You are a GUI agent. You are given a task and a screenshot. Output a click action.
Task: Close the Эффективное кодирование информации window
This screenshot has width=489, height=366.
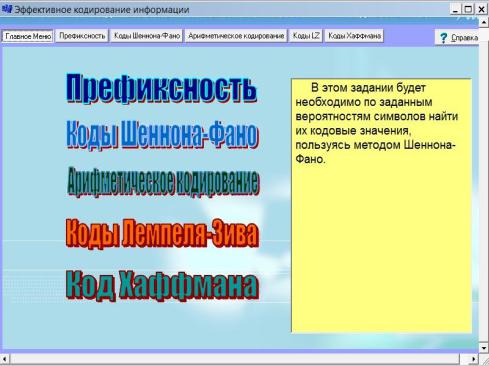tap(481, 9)
